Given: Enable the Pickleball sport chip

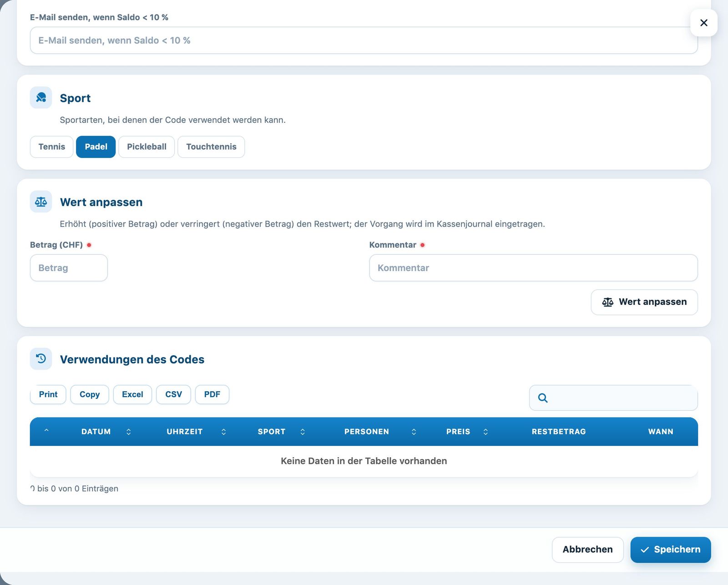Looking at the screenshot, I should click(147, 147).
